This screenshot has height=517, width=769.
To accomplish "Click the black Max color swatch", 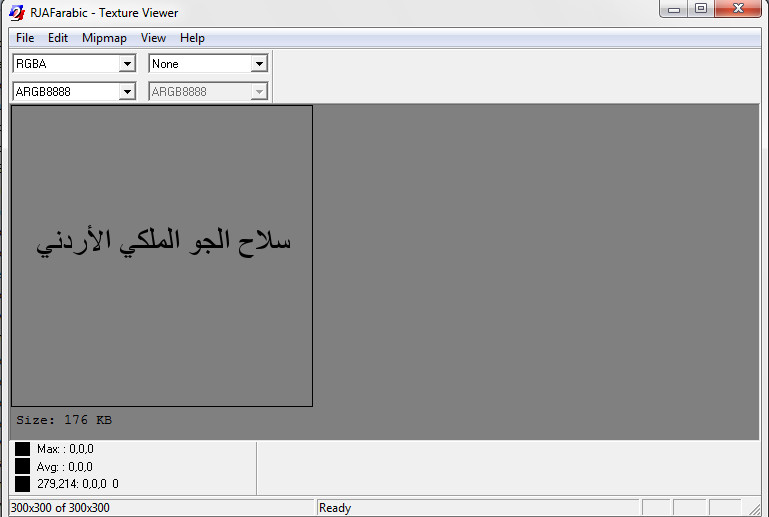I will point(23,449).
